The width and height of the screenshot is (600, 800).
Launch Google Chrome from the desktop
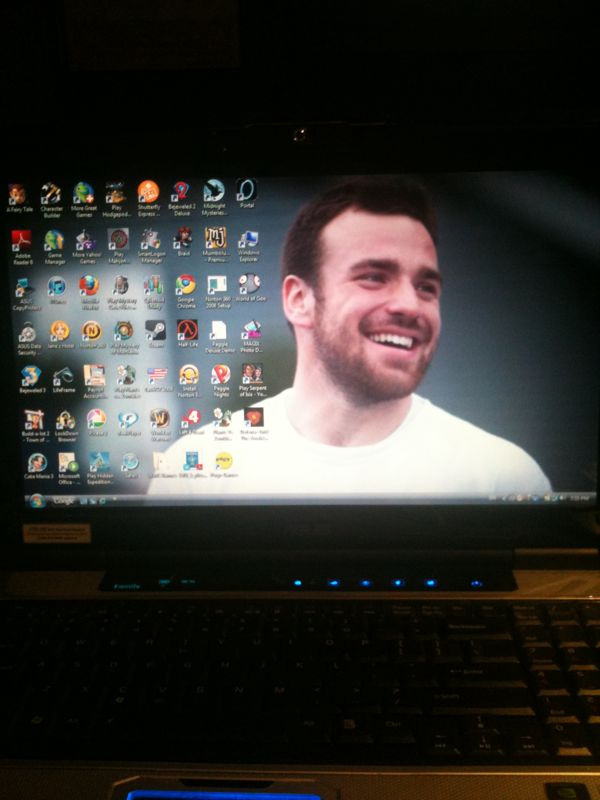[185, 285]
